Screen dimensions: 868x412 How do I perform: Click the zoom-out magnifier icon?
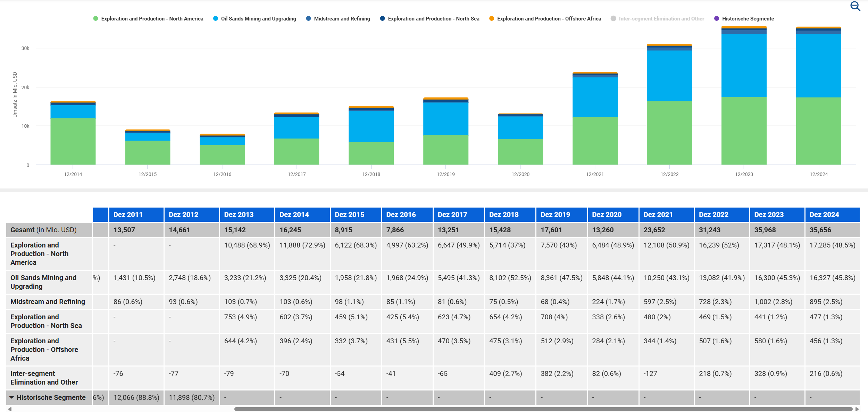coord(855,6)
